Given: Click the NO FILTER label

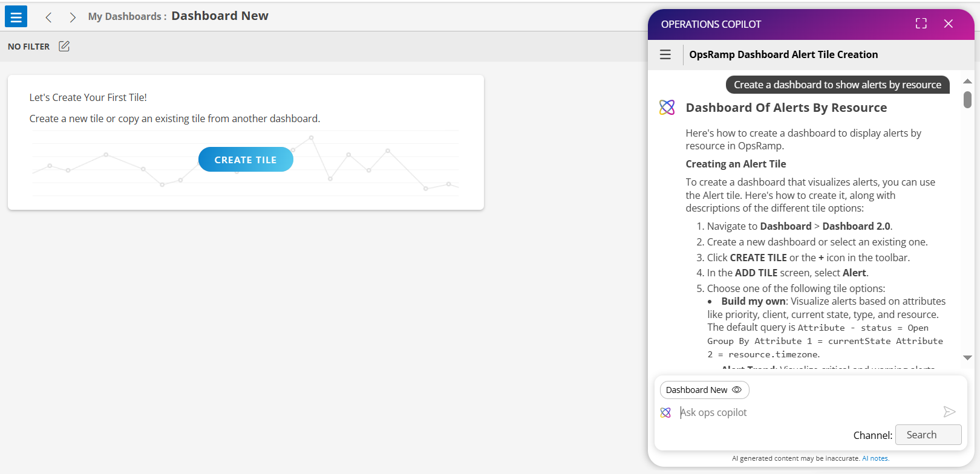Looking at the screenshot, I should tap(28, 47).
